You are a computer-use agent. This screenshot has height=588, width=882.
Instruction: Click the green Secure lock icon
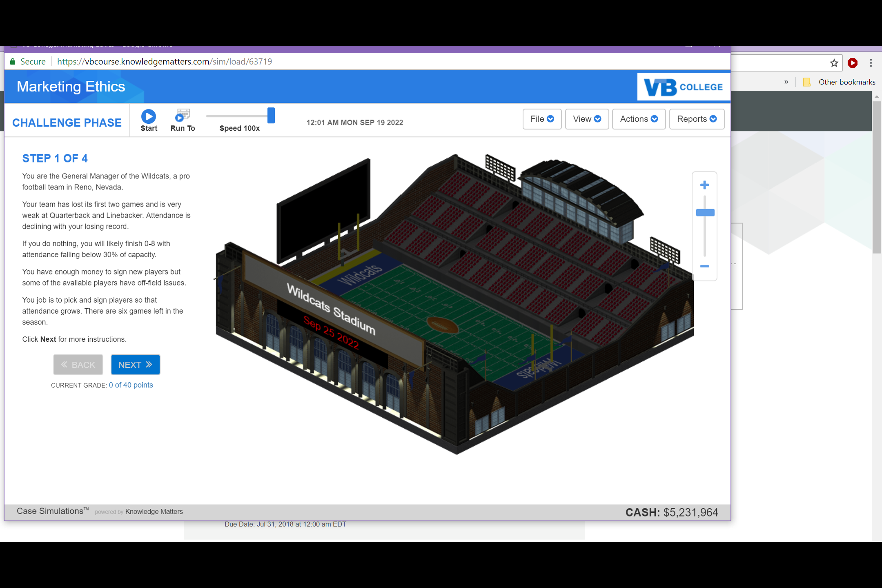tap(13, 62)
